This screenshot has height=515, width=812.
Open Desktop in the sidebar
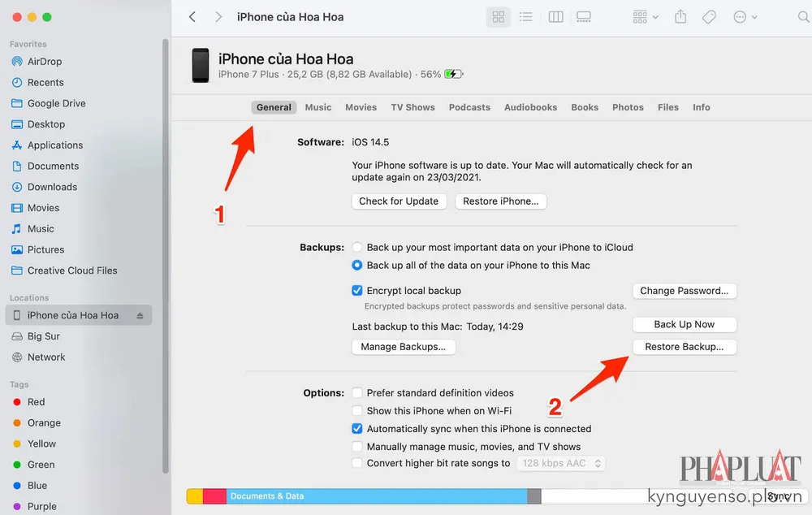(45, 124)
